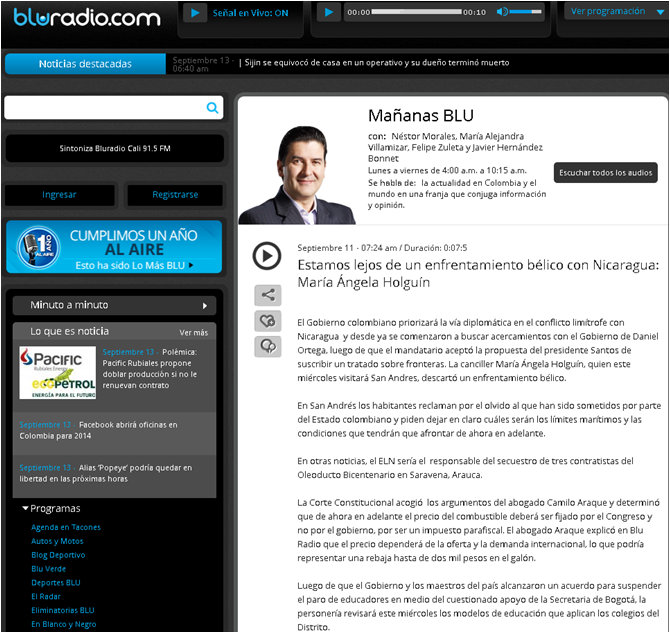This screenshot has height=633, width=670.
Task: Click the Ingresar button
Action: [59, 195]
